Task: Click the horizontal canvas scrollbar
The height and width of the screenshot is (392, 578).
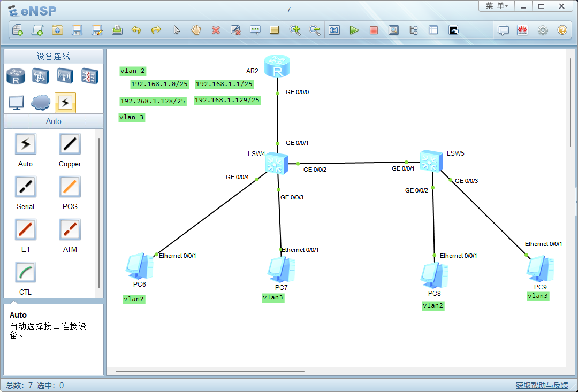Action: point(210,371)
